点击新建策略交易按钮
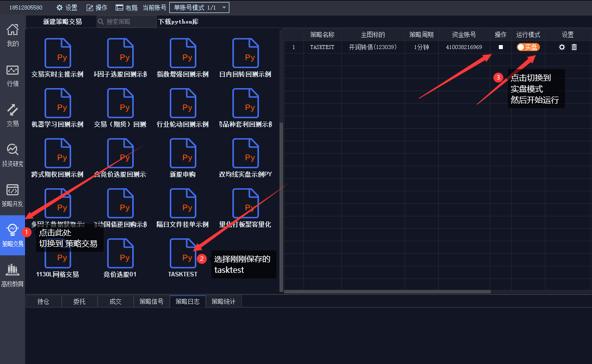This screenshot has width=592, height=364. [x=61, y=22]
